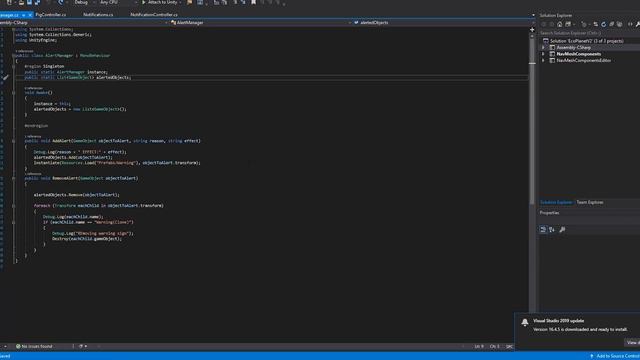This screenshot has width=640, height=360.
Task: Collapse the foreach block outline
Action: (x=13, y=206)
